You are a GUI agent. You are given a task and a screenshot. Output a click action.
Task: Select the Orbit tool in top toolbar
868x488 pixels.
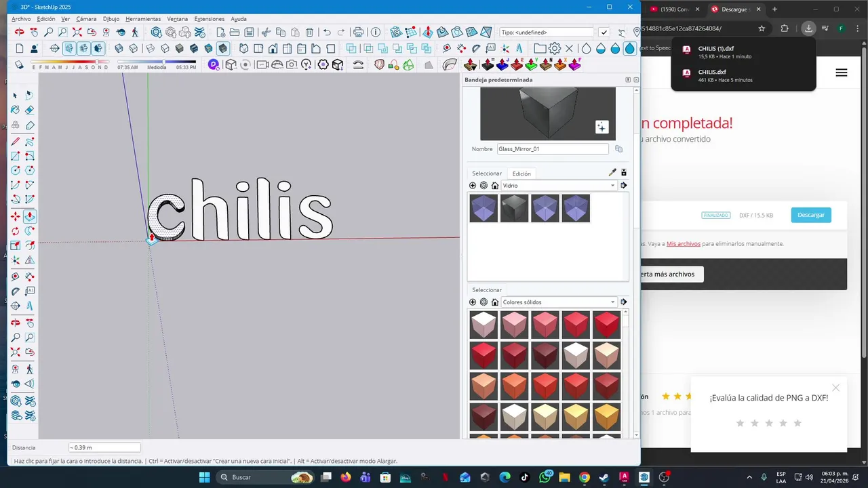click(19, 32)
